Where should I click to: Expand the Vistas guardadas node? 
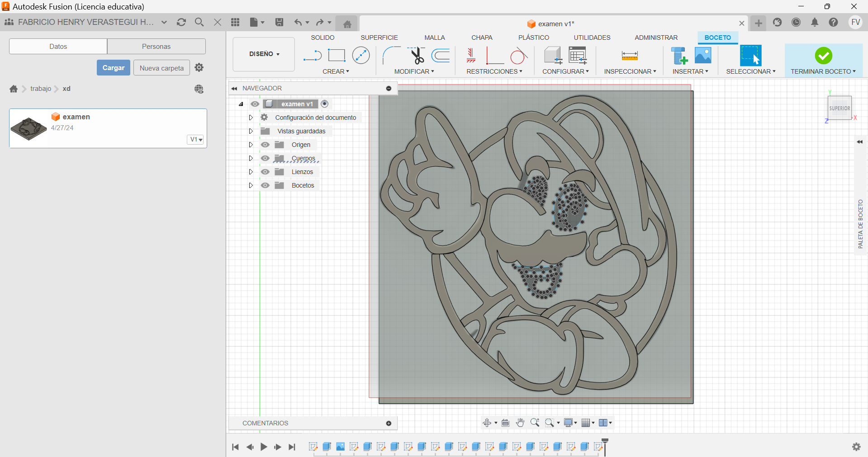point(251,131)
